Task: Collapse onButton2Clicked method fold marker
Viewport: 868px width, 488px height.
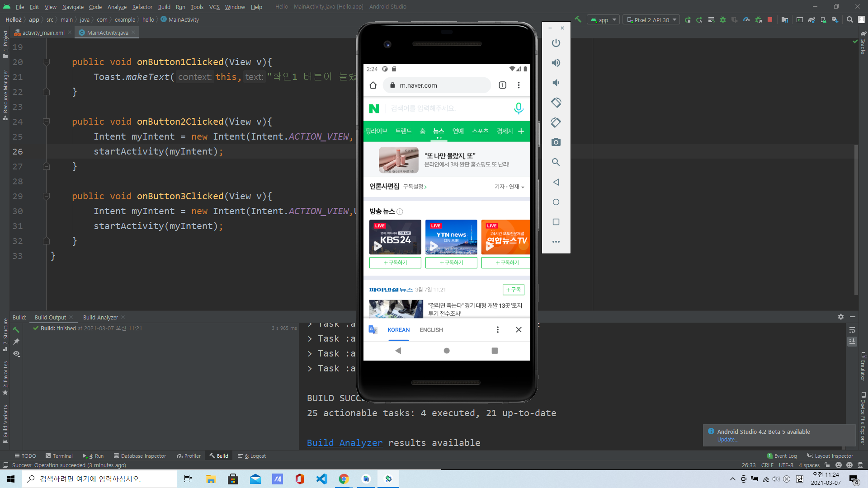Action: pyautogui.click(x=46, y=122)
